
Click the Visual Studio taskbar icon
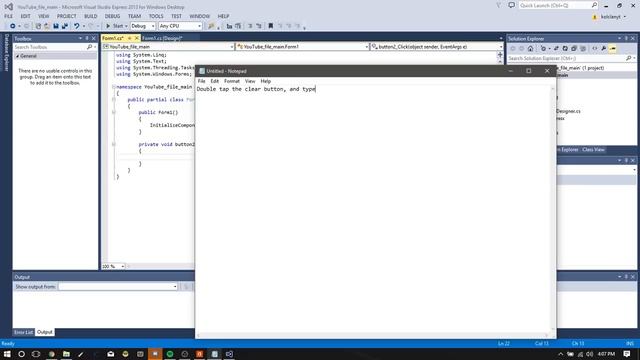[x=229, y=354]
